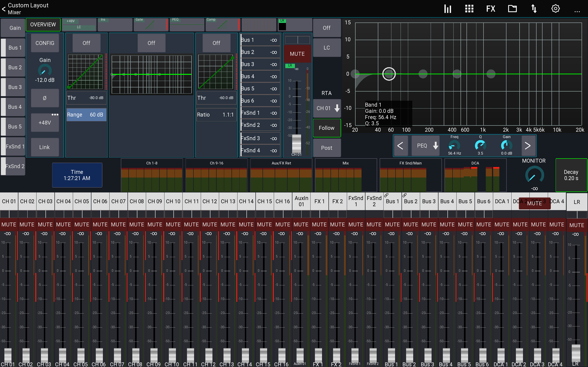Enable +48V phantom power
The width and height of the screenshot is (588, 367).
click(45, 122)
